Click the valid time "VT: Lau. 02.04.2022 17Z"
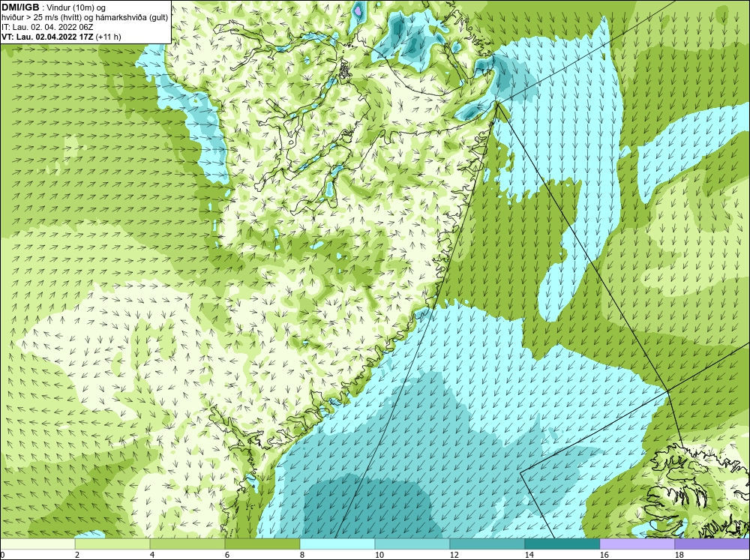The width and height of the screenshot is (750, 560). coord(48,37)
